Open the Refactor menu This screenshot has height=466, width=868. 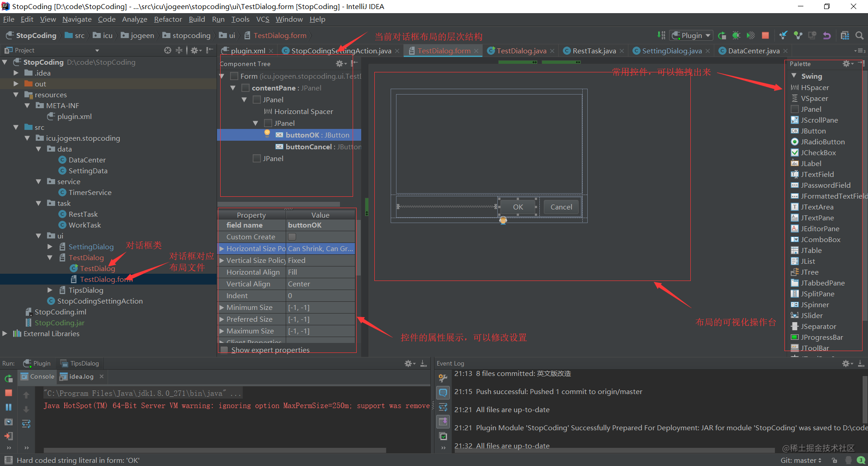pos(168,19)
